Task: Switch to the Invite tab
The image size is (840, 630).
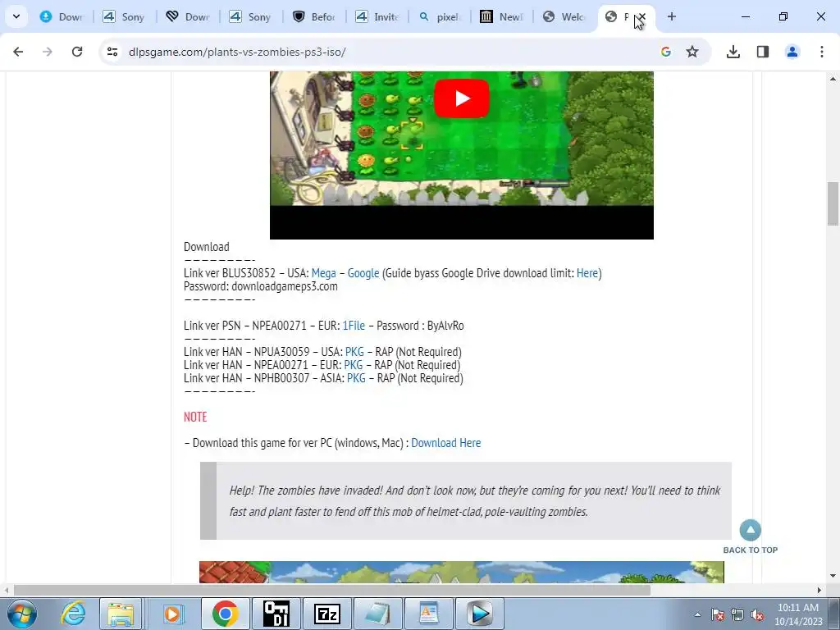Action: [x=377, y=16]
